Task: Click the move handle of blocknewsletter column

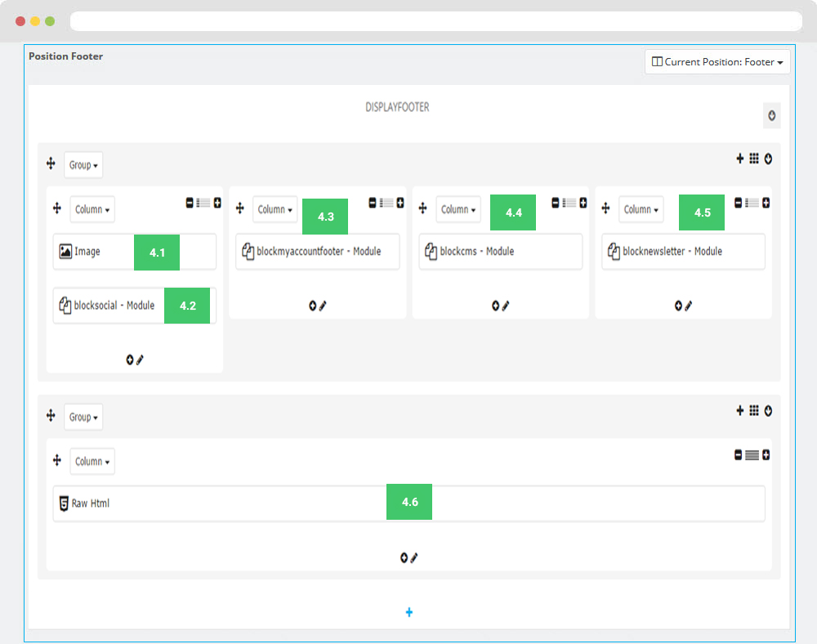Action: pos(606,209)
